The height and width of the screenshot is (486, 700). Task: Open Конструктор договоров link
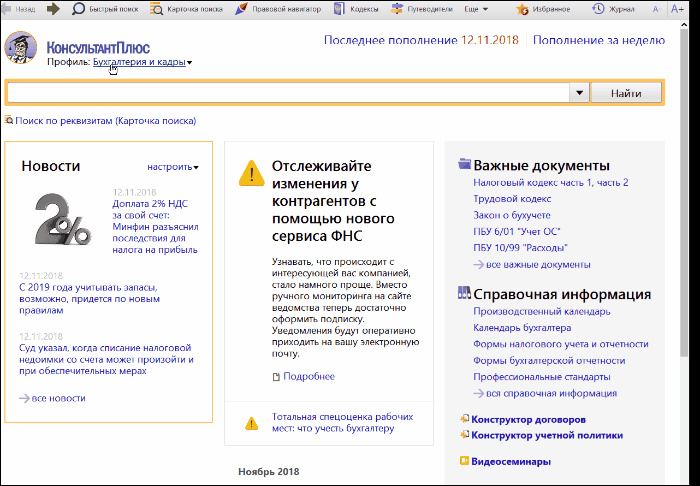click(529, 420)
